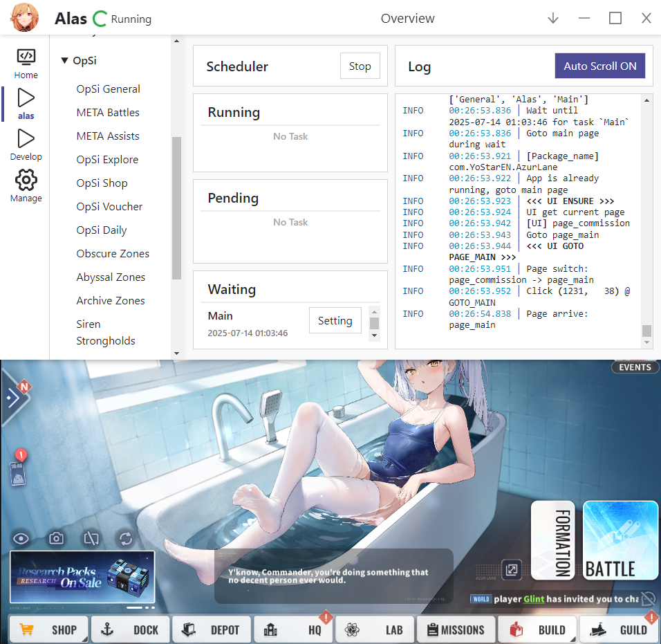Stop the Scheduler

pos(360,66)
